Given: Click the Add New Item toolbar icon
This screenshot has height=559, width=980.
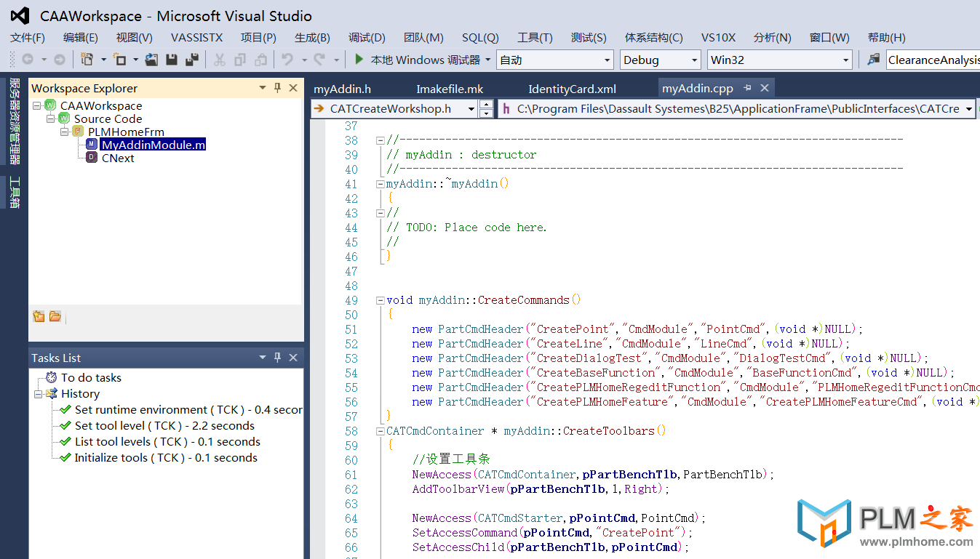Looking at the screenshot, I should click(119, 60).
